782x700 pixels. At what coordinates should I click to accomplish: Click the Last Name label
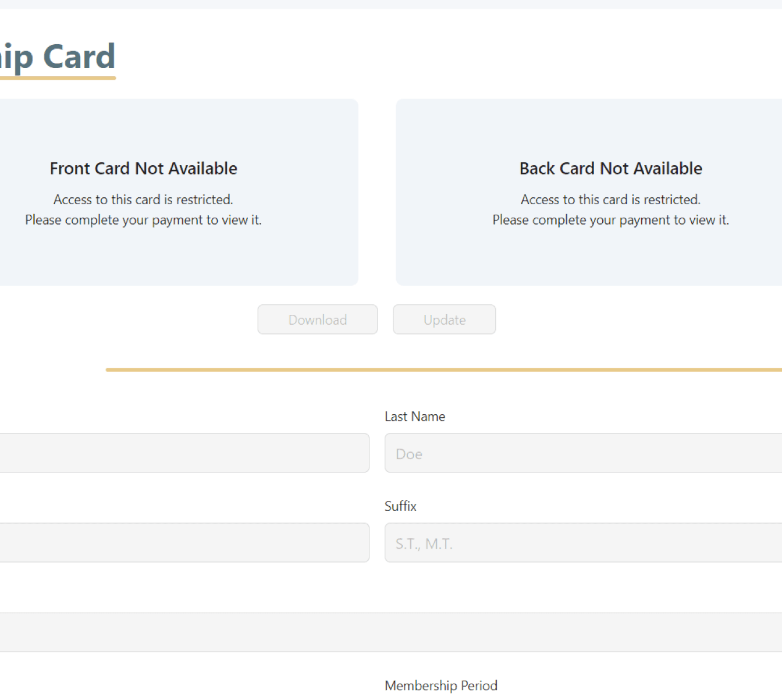[x=415, y=417]
